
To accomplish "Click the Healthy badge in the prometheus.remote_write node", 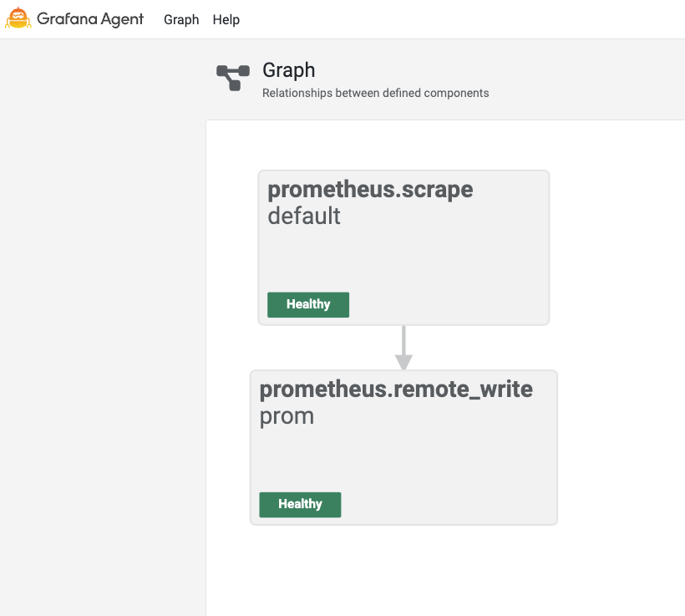I will click(300, 504).
